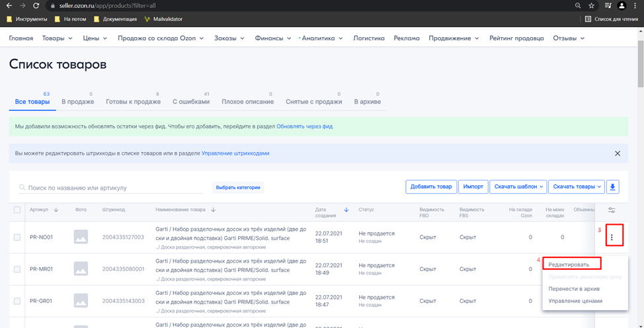Screen dimensions: 644x328
Task: Open three-dot actions menu for PR-NO01
Action: (612, 237)
